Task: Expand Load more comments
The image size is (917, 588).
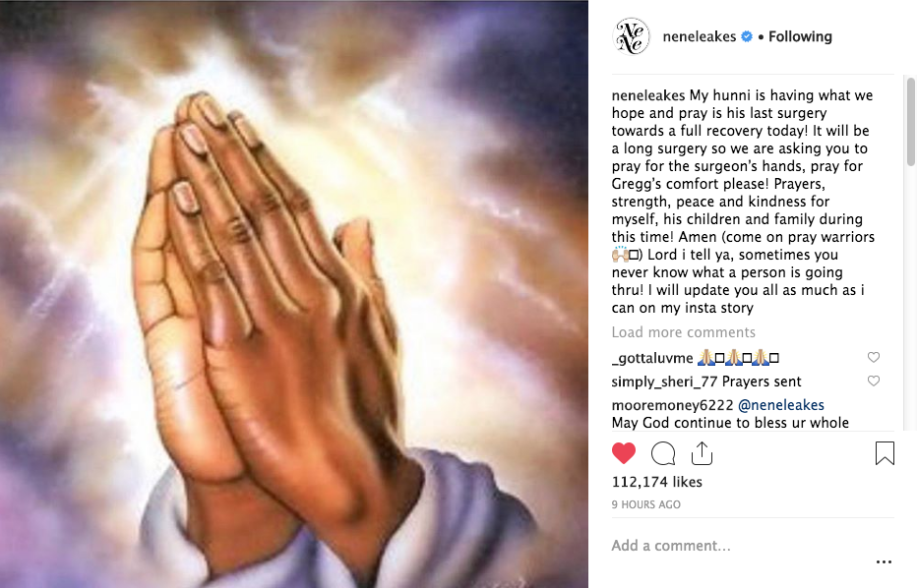Action: pyautogui.click(x=683, y=332)
